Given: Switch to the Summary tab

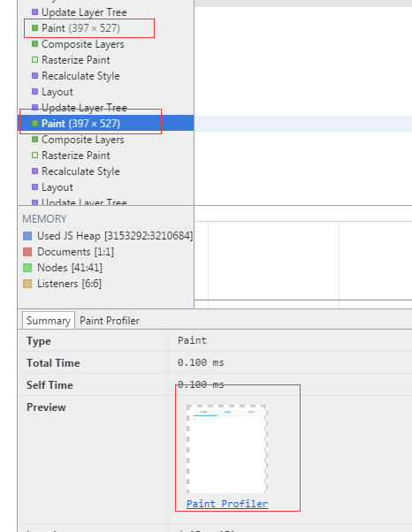Looking at the screenshot, I should point(49,320).
